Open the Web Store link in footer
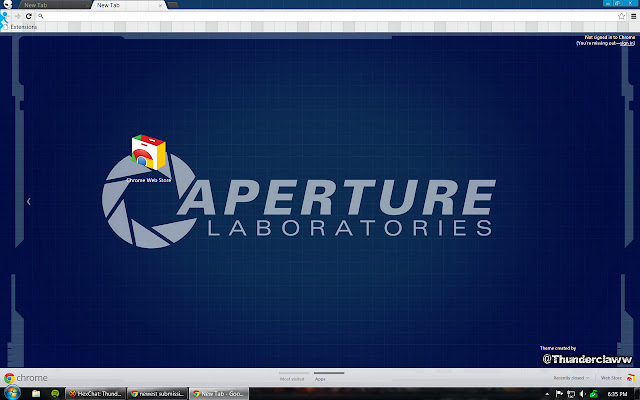The image size is (640, 400). (611, 378)
